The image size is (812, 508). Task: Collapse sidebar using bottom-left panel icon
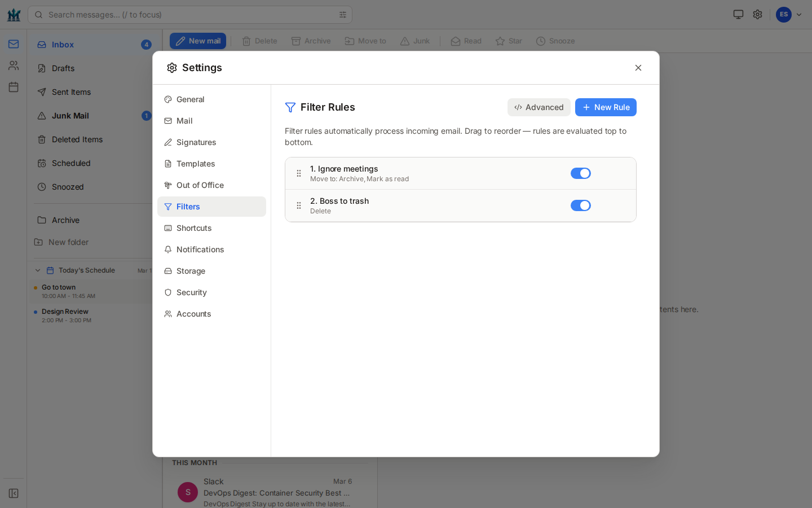tap(14, 493)
